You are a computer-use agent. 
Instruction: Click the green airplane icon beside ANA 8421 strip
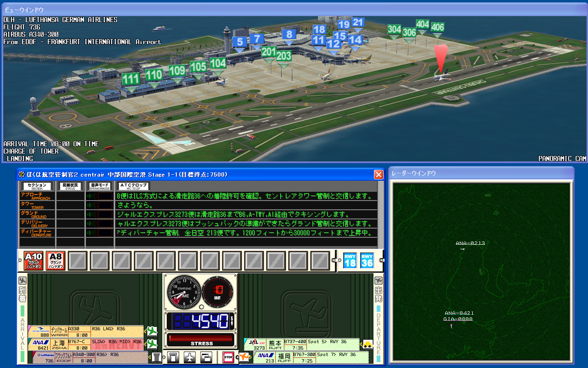tap(151, 344)
